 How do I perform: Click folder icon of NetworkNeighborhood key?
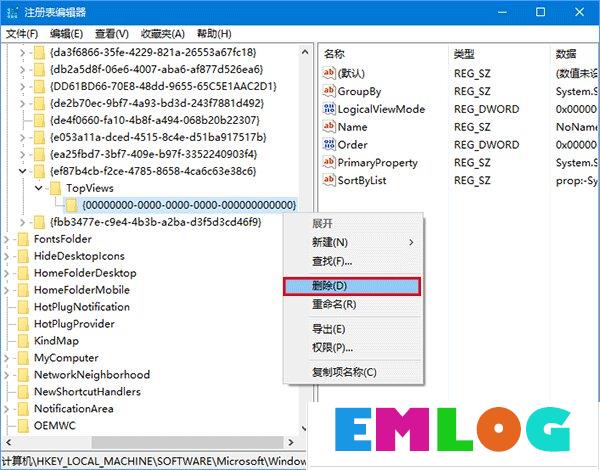click(x=23, y=375)
